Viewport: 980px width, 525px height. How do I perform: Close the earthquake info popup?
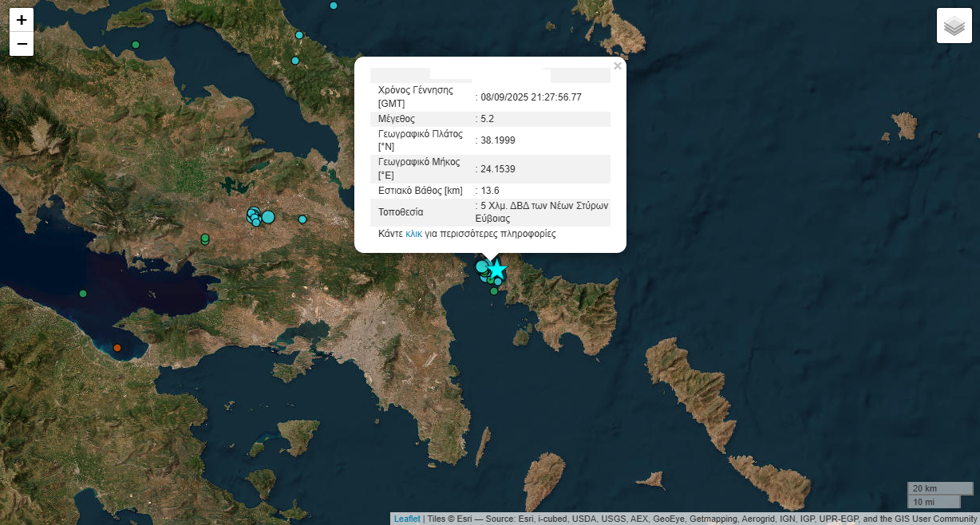click(x=617, y=67)
